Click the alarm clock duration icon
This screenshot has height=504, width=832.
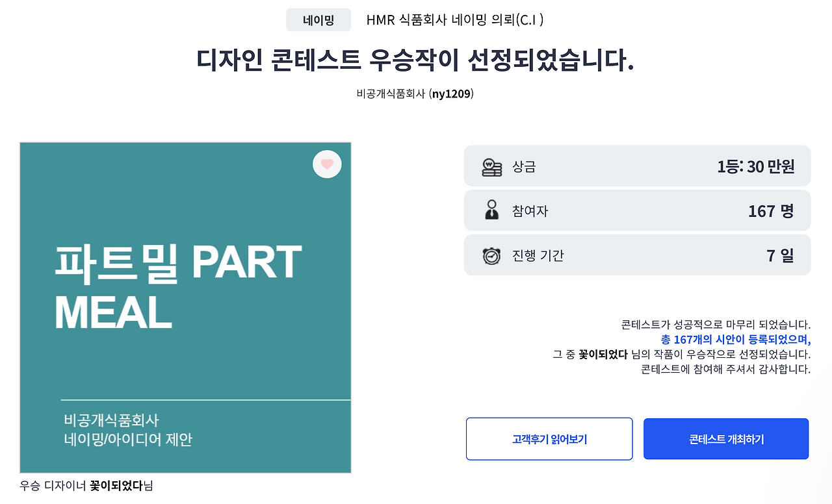(x=491, y=255)
